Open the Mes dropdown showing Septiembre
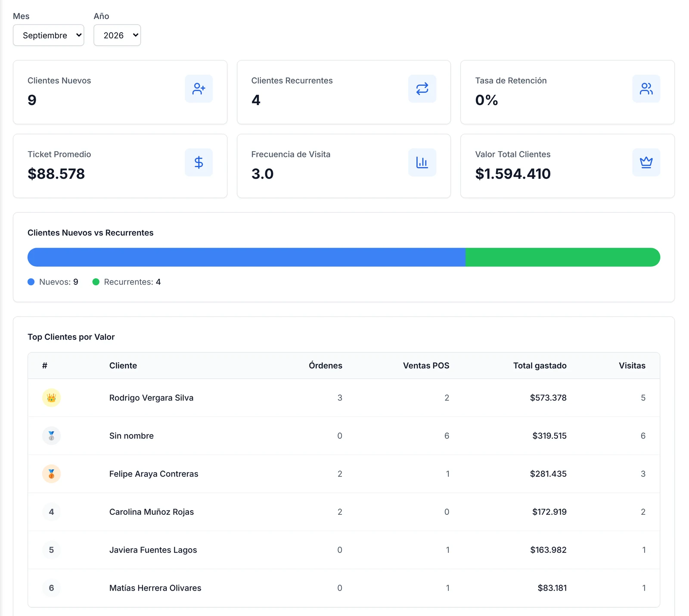Screen dimensions: 689x616 click(48, 35)
